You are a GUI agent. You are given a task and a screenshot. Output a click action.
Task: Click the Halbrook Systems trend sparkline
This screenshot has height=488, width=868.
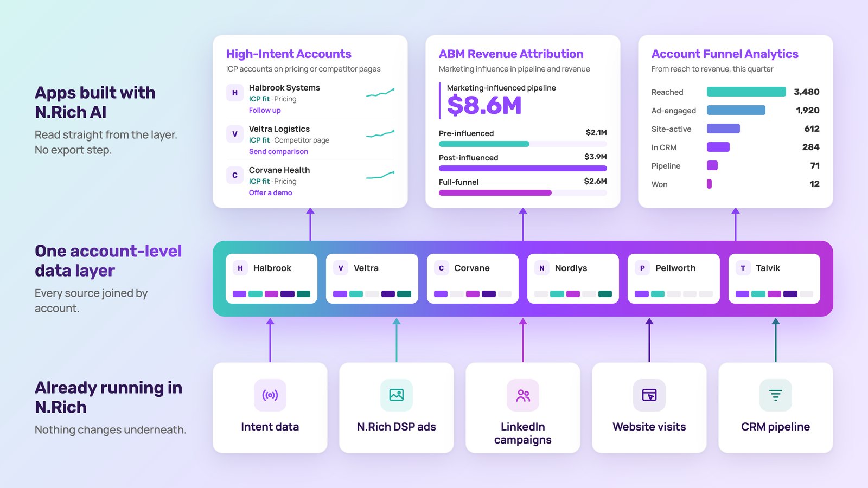[380, 93]
